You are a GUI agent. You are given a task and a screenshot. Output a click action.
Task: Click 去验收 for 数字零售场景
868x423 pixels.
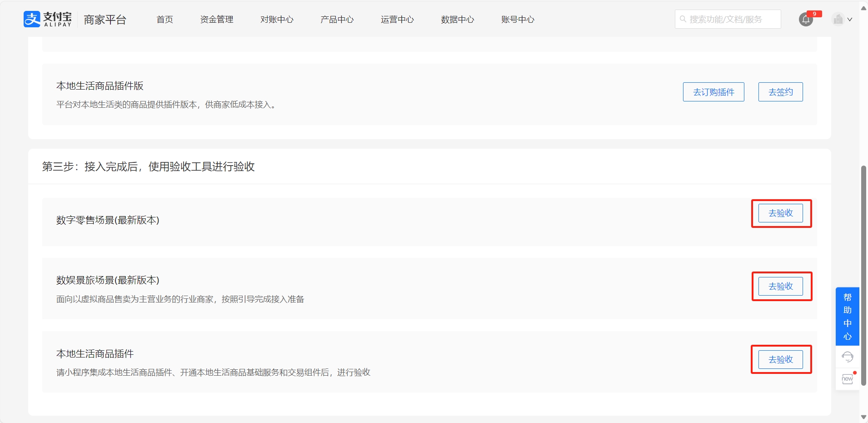[780, 213]
